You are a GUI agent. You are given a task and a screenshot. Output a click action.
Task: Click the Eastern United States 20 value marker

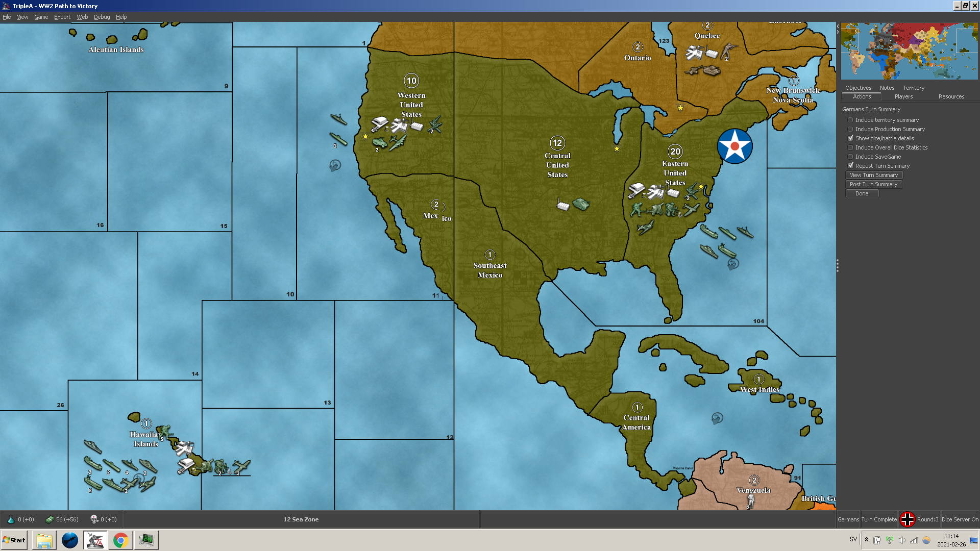[x=675, y=152]
